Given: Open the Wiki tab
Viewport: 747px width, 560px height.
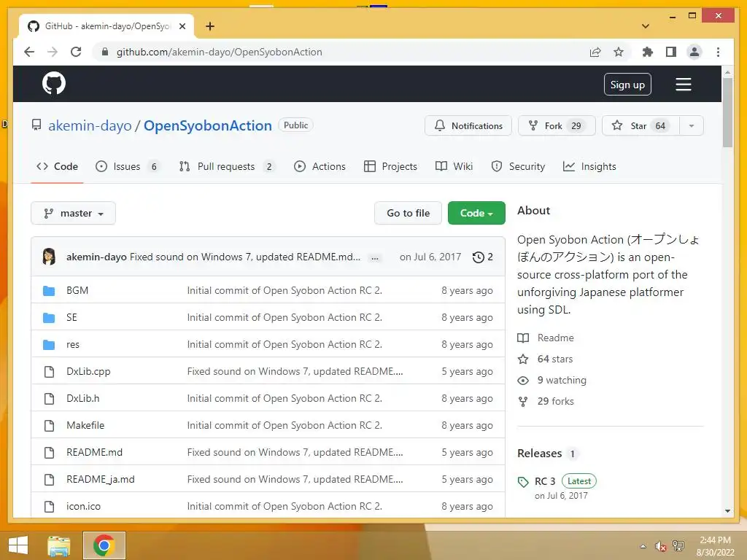Looking at the screenshot, I should coord(454,167).
